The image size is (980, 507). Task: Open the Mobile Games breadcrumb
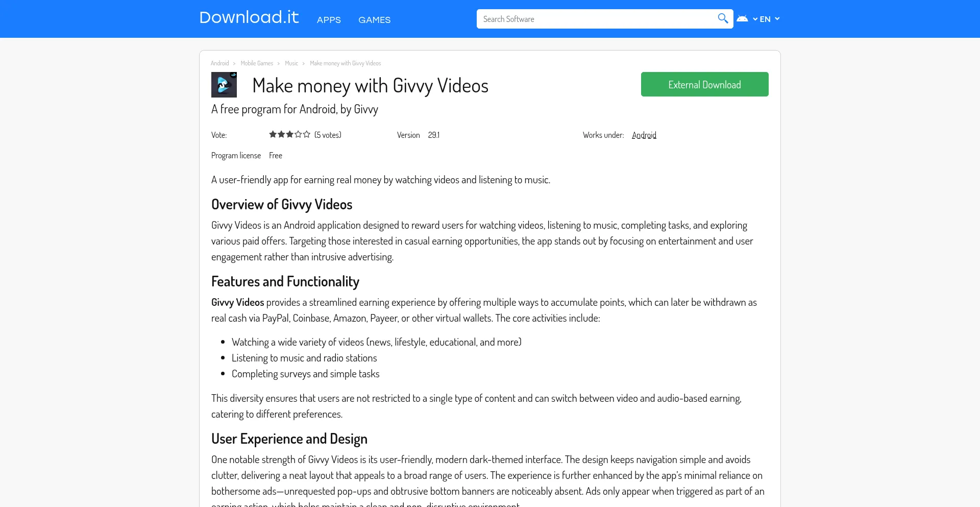pyautogui.click(x=257, y=63)
